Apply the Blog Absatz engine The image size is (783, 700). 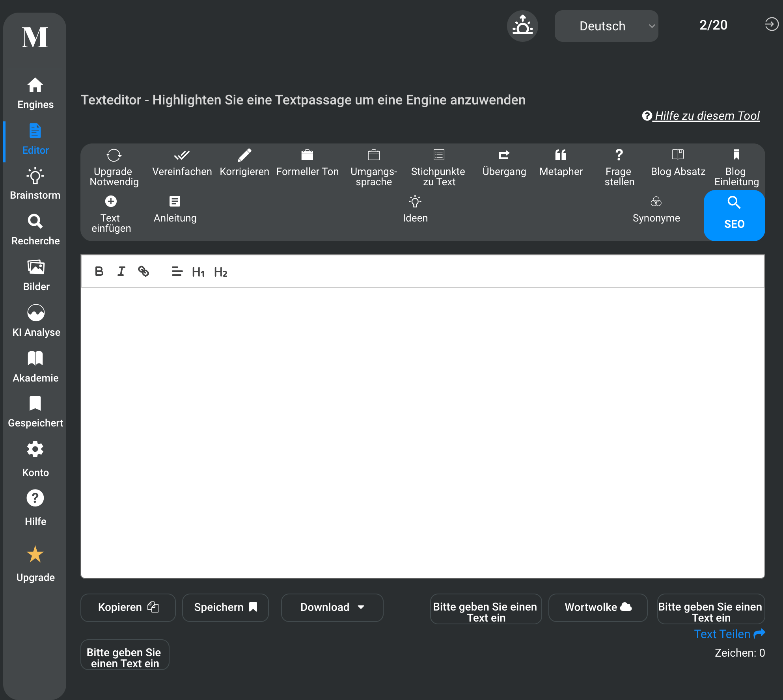[x=678, y=162]
